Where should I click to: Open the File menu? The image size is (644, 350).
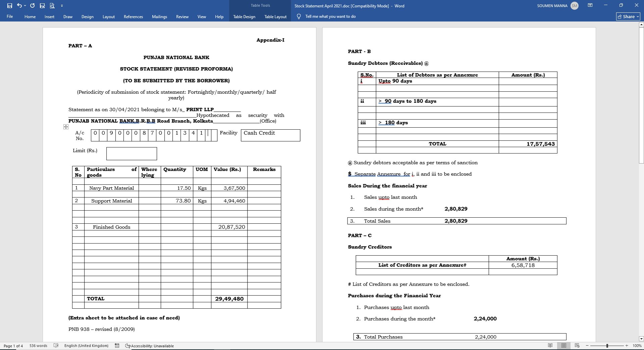[10, 16]
